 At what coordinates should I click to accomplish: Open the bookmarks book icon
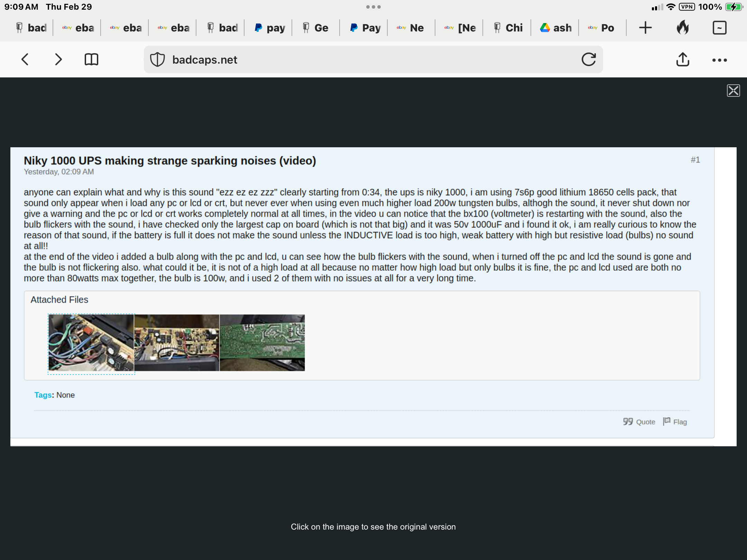[x=91, y=59]
